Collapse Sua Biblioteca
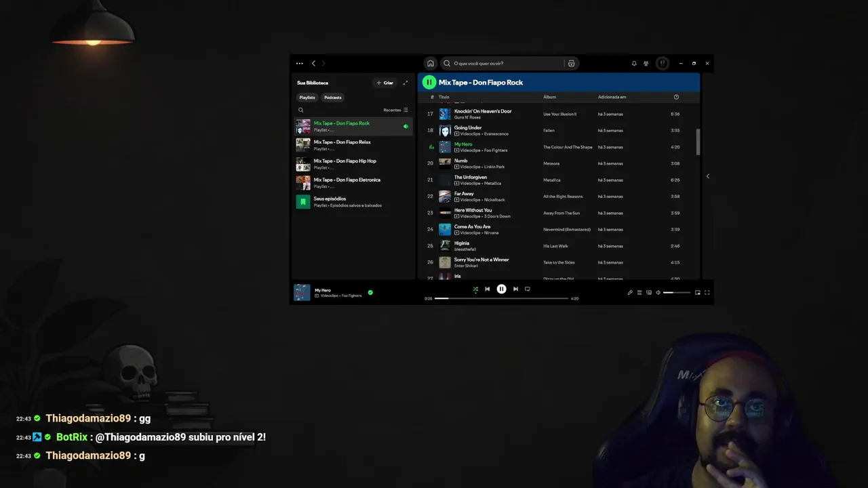Screen dimensions: 868x488 [313, 83]
